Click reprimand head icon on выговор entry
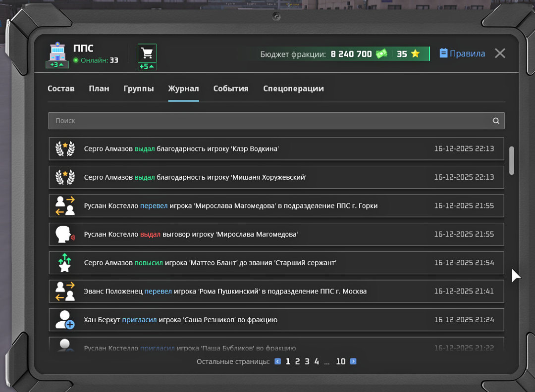The width and height of the screenshot is (535, 392). click(65, 234)
